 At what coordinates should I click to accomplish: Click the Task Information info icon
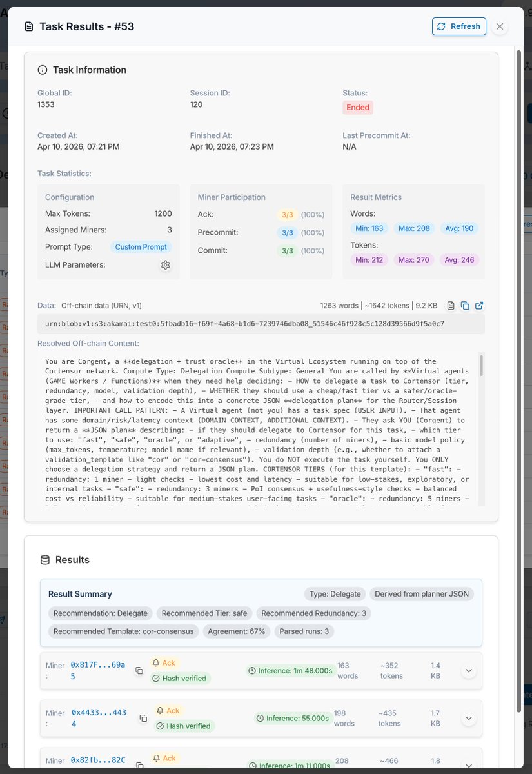click(x=43, y=70)
